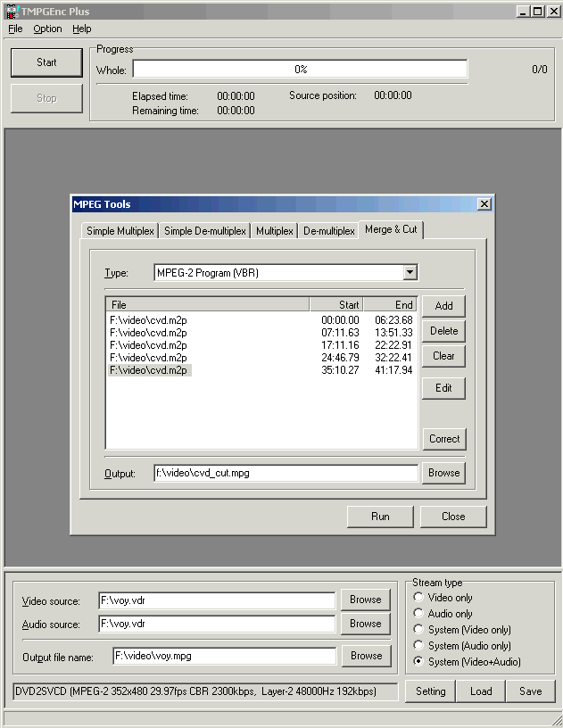Select the clip row starting at 35:10.27

click(x=261, y=370)
